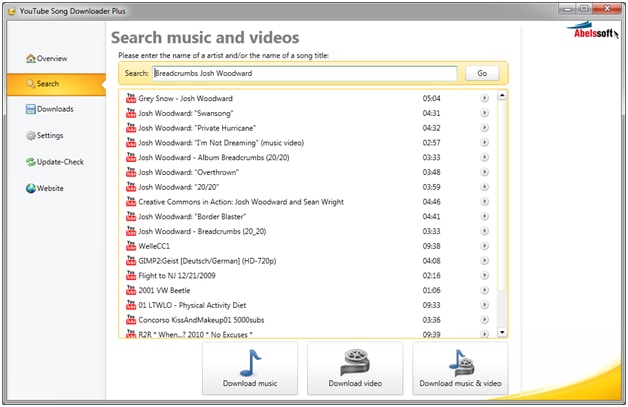Viewport: 628px width, 407px height.
Task: Click YouTube icon beside Grey Snow
Action: coord(131,98)
